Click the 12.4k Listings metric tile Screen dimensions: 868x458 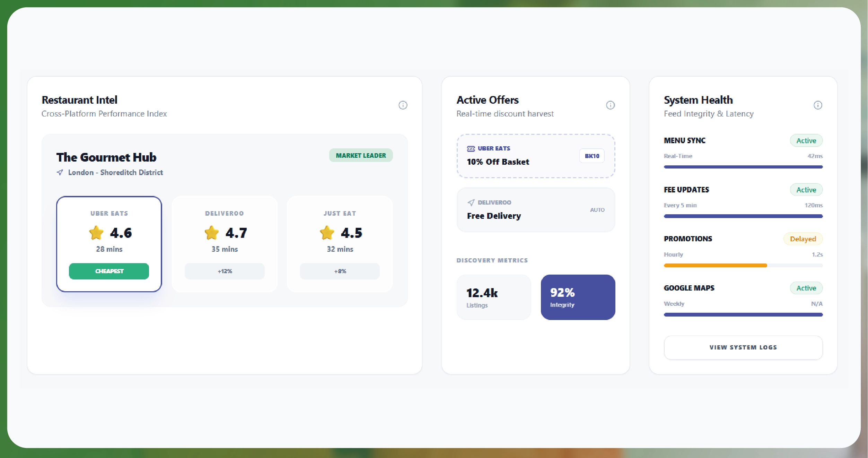[x=493, y=297]
